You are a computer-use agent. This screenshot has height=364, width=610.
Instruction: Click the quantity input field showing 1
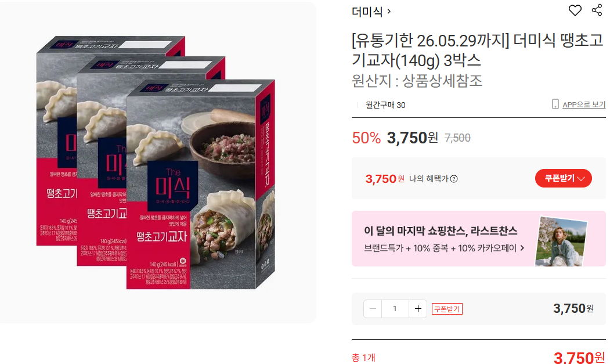coord(395,309)
